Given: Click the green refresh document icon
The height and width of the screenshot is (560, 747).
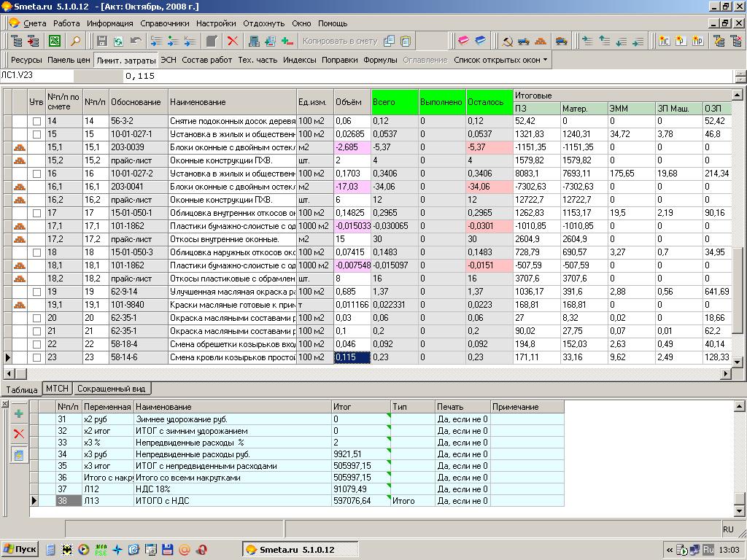Looking at the screenshot, I should pyautogui.click(x=118, y=41).
